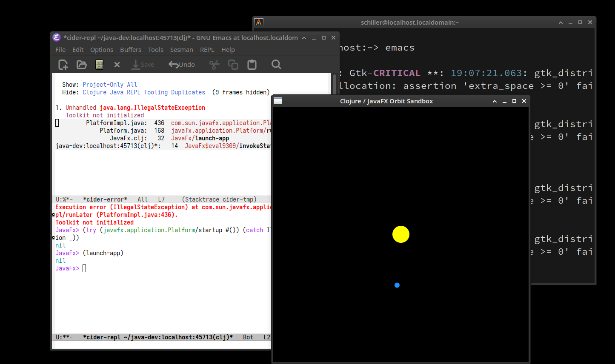The image size is (615, 364).
Task: Click the '(9 frames hidden)' text
Action: [x=241, y=92]
